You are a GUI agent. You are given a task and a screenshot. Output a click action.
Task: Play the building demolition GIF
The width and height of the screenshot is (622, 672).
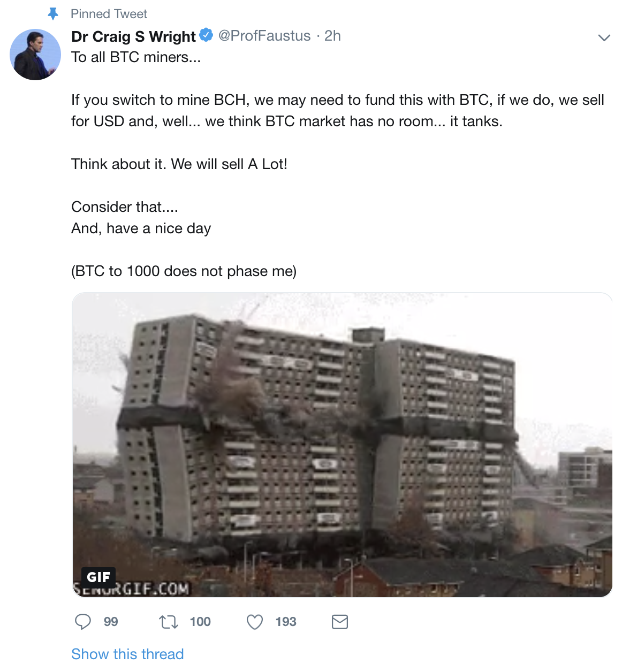342,445
